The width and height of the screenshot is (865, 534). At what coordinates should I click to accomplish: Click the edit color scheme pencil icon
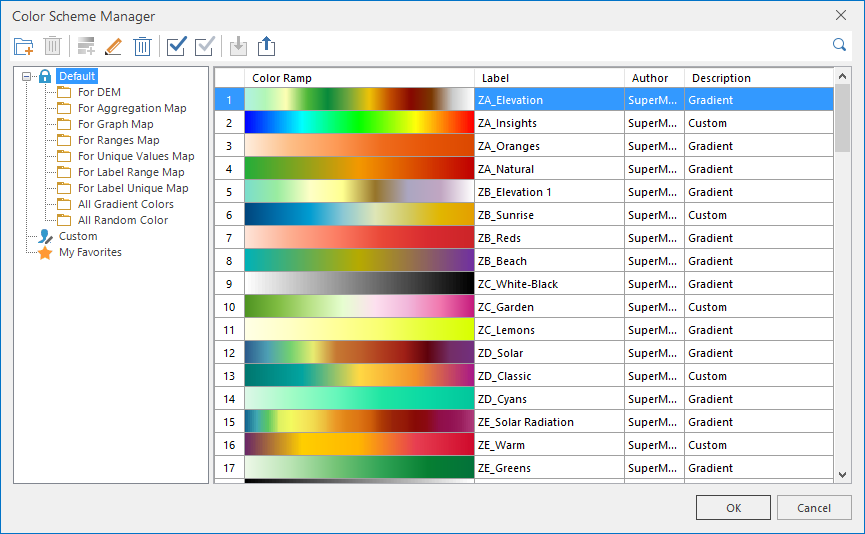click(x=113, y=46)
